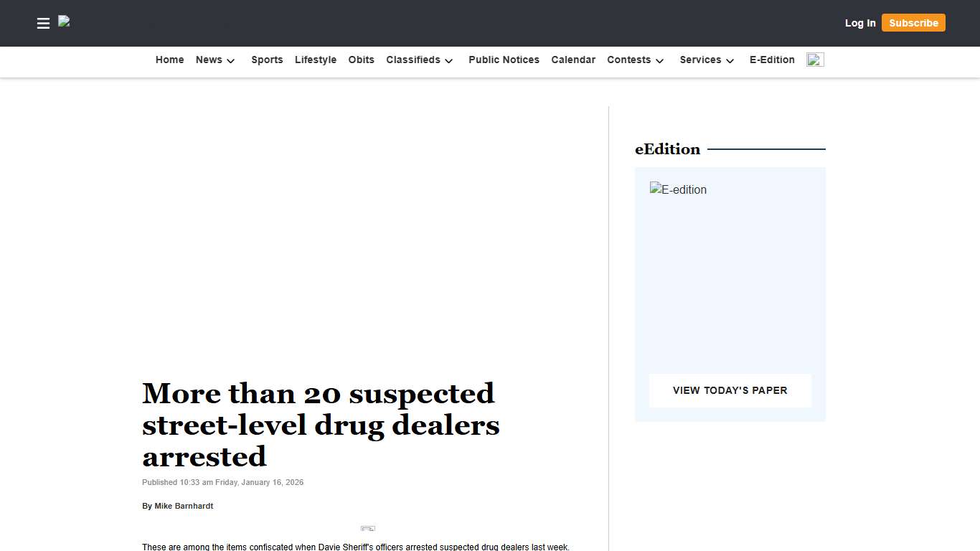980x551 pixels.
Task: Open the Sports section
Action: pyautogui.click(x=267, y=60)
